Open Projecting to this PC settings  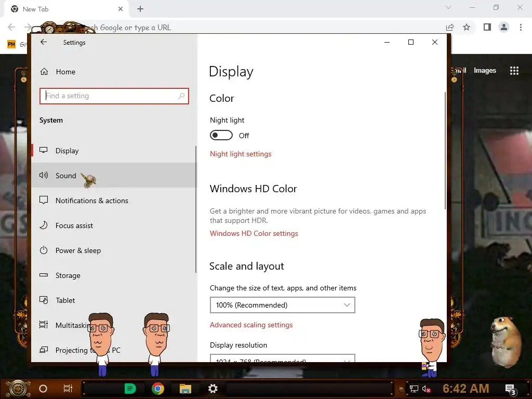[114, 350]
